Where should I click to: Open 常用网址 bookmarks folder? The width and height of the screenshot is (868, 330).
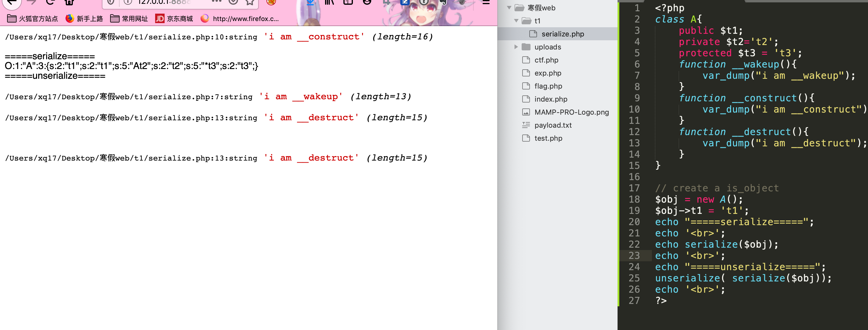(x=129, y=19)
